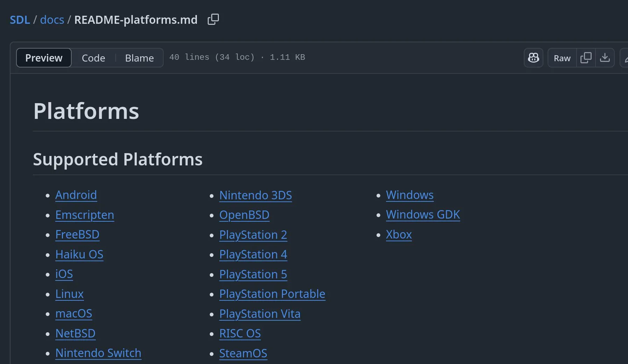This screenshot has height=364, width=628.
Task: Open the Raw file view
Action: 562,58
